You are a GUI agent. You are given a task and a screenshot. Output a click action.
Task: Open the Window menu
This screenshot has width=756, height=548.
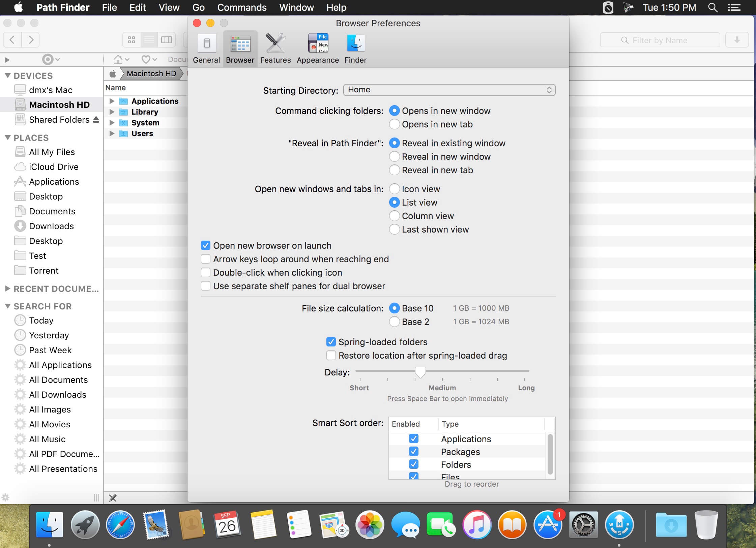296,7
